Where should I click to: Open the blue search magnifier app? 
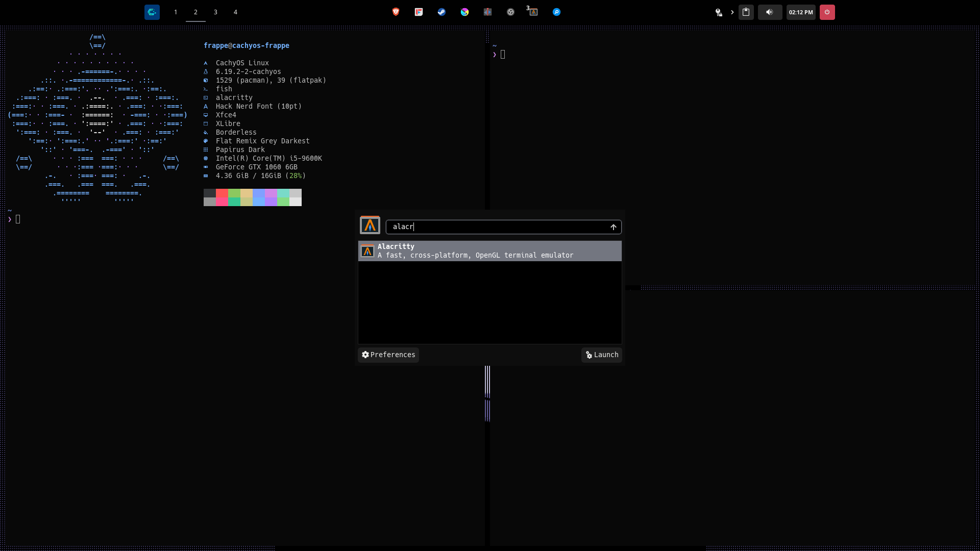click(x=556, y=12)
